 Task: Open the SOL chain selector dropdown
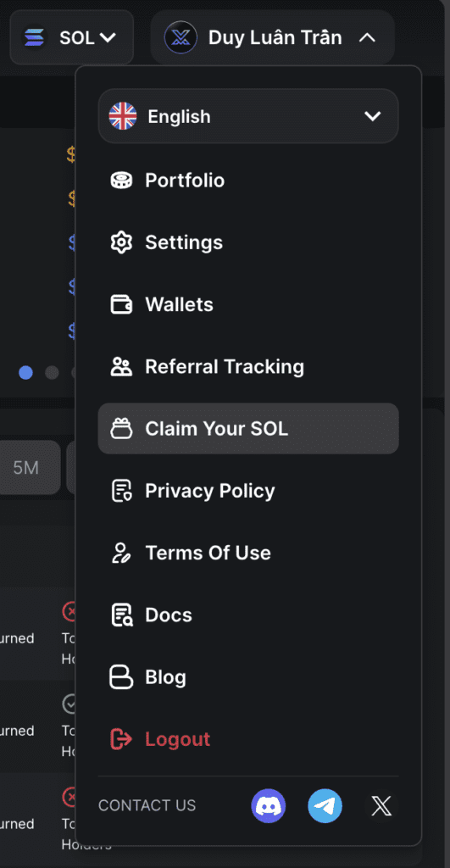click(x=72, y=37)
